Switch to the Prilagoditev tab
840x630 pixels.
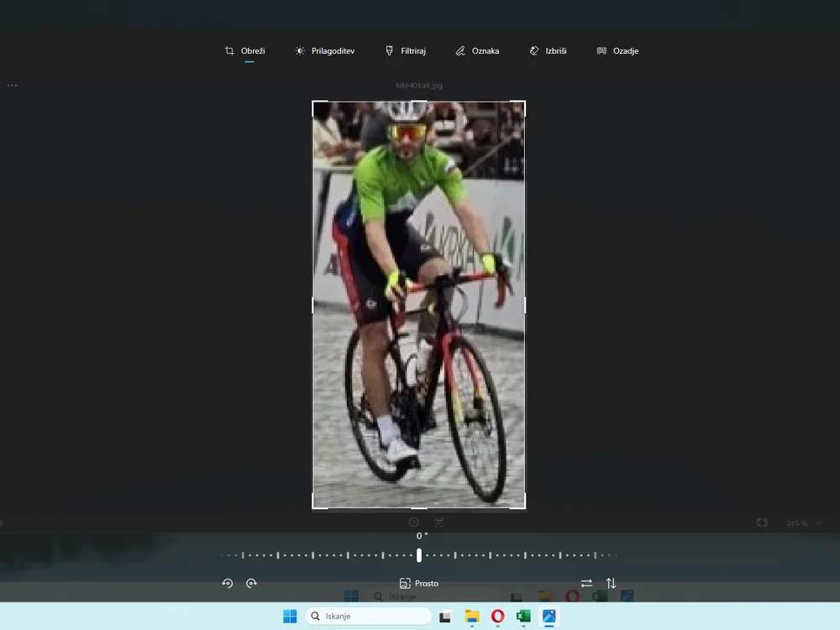(x=324, y=51)
